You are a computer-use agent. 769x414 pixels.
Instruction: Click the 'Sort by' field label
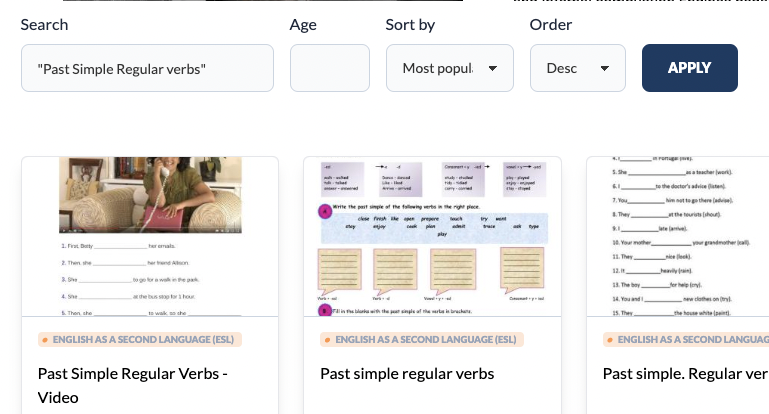tap(410, 24)
